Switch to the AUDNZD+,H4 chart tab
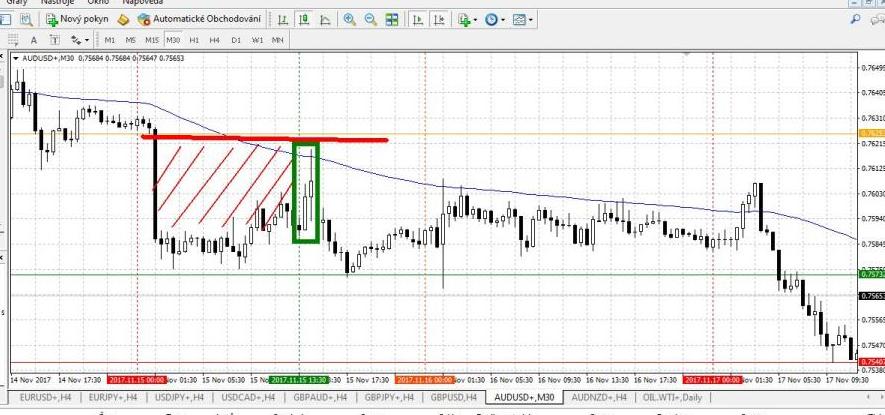Viewport: 885px width, 415px height. pyautogui.click(x=599, y=397)
